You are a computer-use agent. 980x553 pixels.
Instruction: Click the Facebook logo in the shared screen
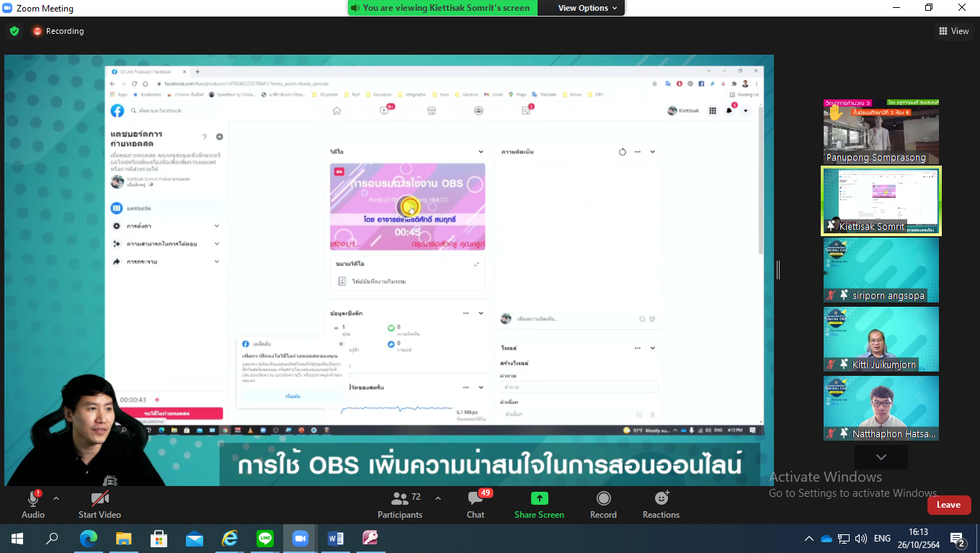coord(117,110)
